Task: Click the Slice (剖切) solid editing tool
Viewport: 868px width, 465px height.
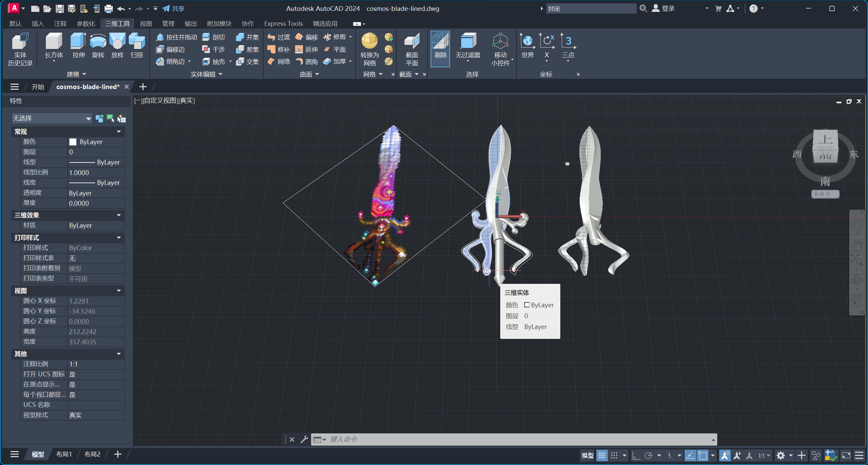Action: click(214, 37)
